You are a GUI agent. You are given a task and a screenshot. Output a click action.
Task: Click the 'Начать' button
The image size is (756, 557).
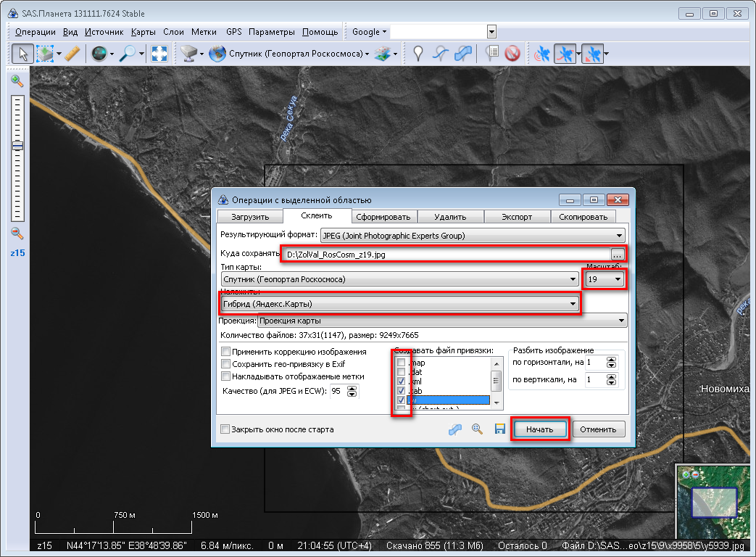point(539,429)
